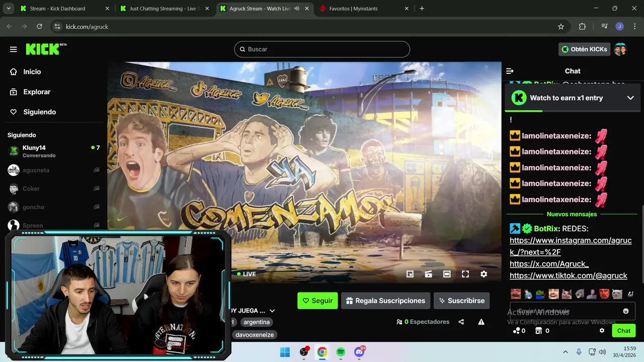Click the KICK beta logo
Viewport: 644px width, 362px height.
pos(46,49)
